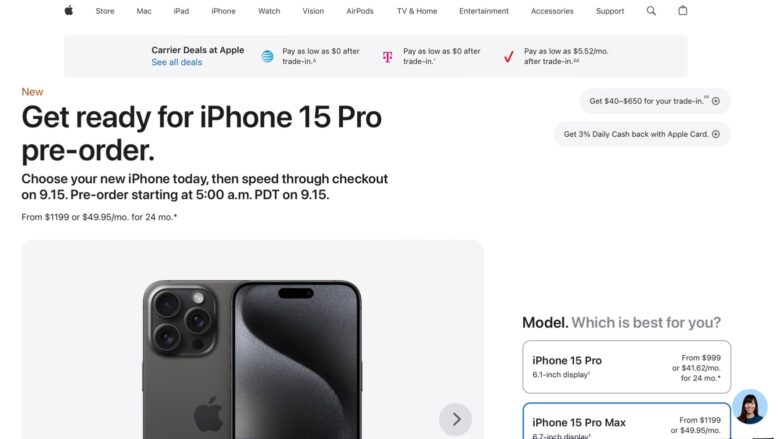Click the iPhone 15 Pro product image
Screen dimensions: 780x439
click(x=252, y=359)
